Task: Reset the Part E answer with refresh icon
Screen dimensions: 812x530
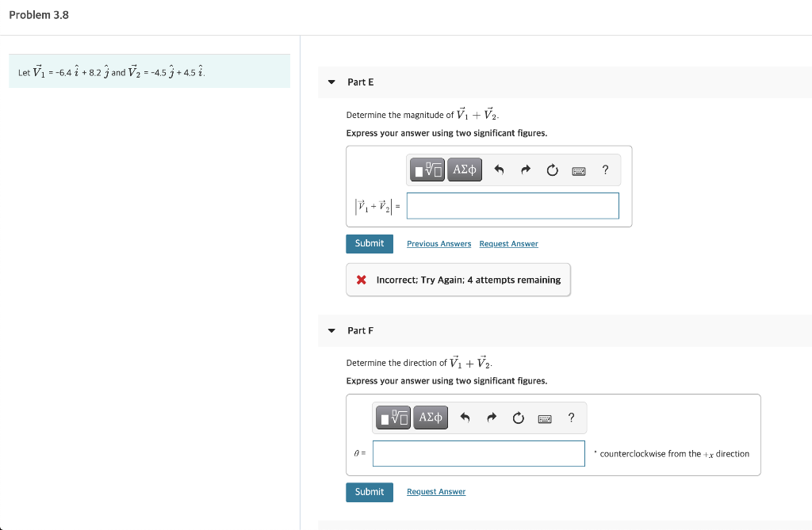Action: pyautogui.click(x=552, y=169)
